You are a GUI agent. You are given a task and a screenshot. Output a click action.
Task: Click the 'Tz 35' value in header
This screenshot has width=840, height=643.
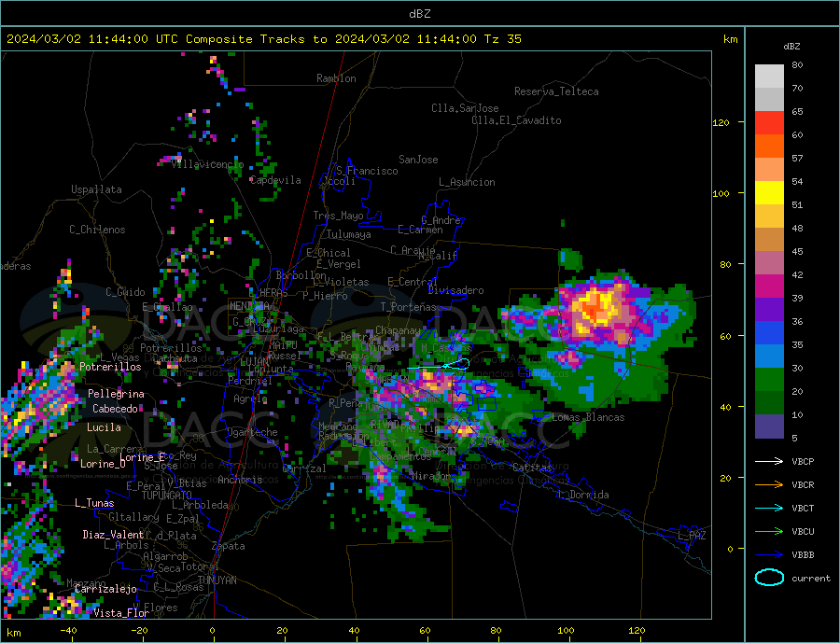pyautogui.click(x=502, y=39)
